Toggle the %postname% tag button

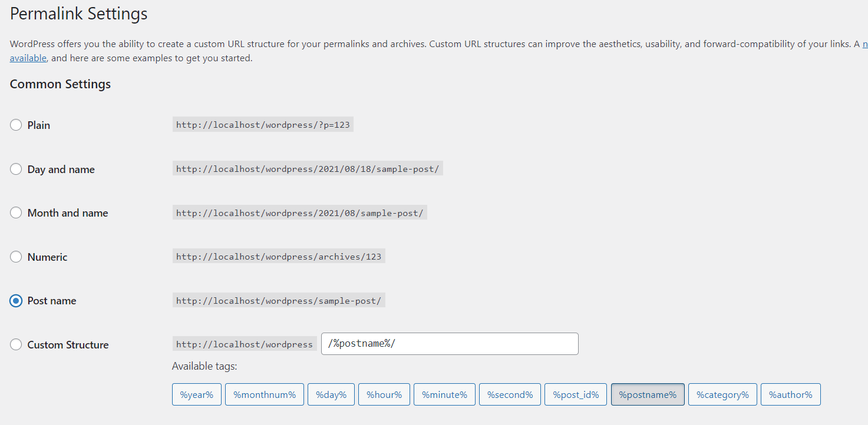[648, 394]
